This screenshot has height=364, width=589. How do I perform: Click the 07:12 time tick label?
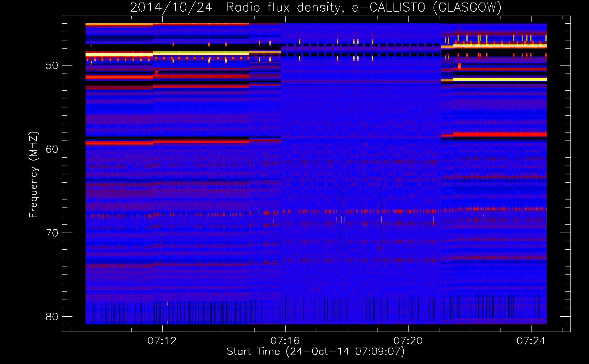(162, 341)
